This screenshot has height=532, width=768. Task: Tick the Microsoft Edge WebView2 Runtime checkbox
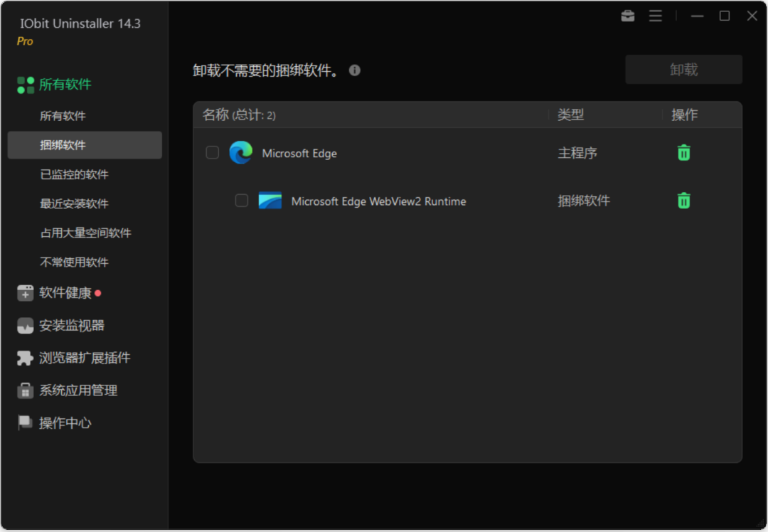[242, 201]
